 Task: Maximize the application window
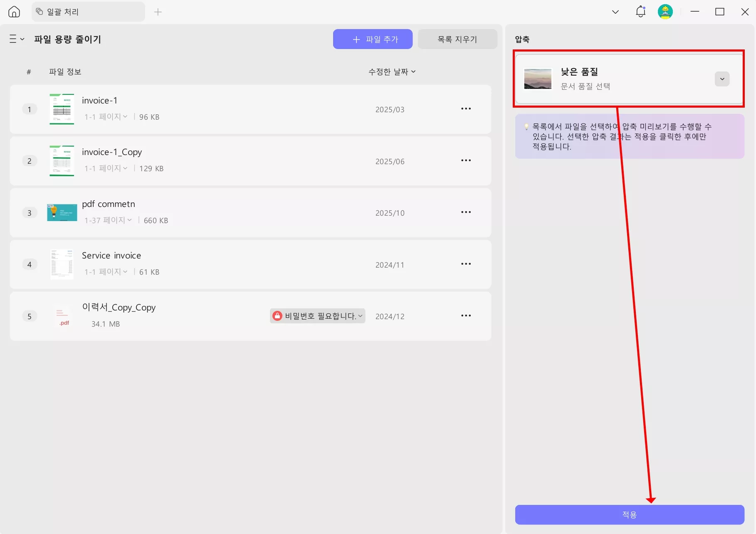[x=720, y=12]
